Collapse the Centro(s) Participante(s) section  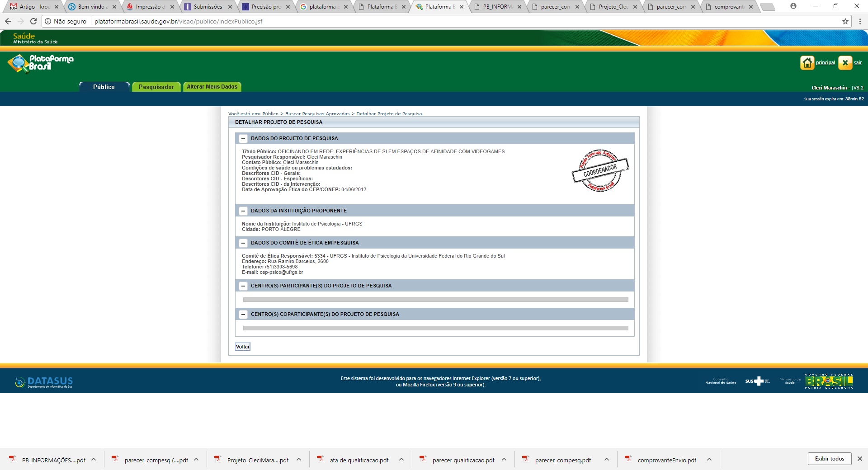click(x=243, y=286)
